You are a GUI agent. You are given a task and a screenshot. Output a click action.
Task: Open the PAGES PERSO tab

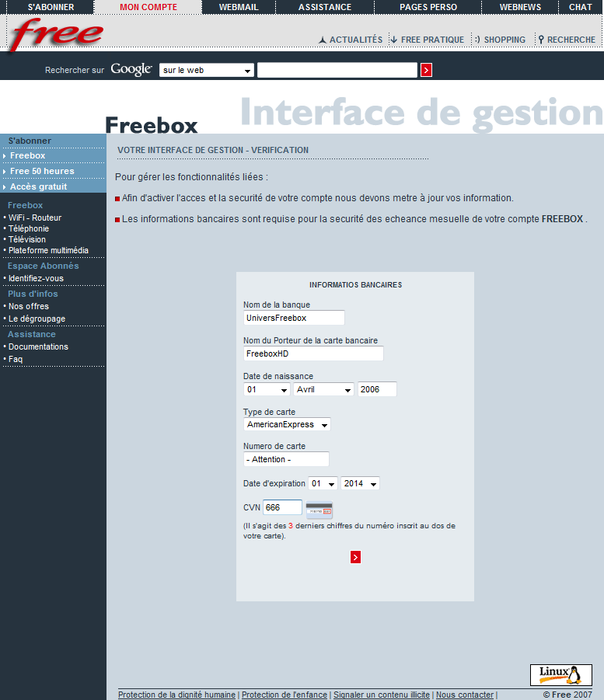coord(428,7)
